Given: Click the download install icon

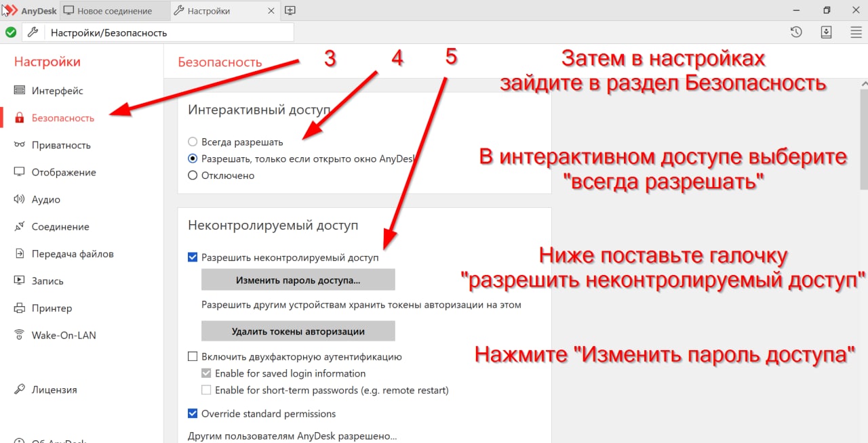Looking at the screenshot, I should pyautogui.click(x=826, y=33).
